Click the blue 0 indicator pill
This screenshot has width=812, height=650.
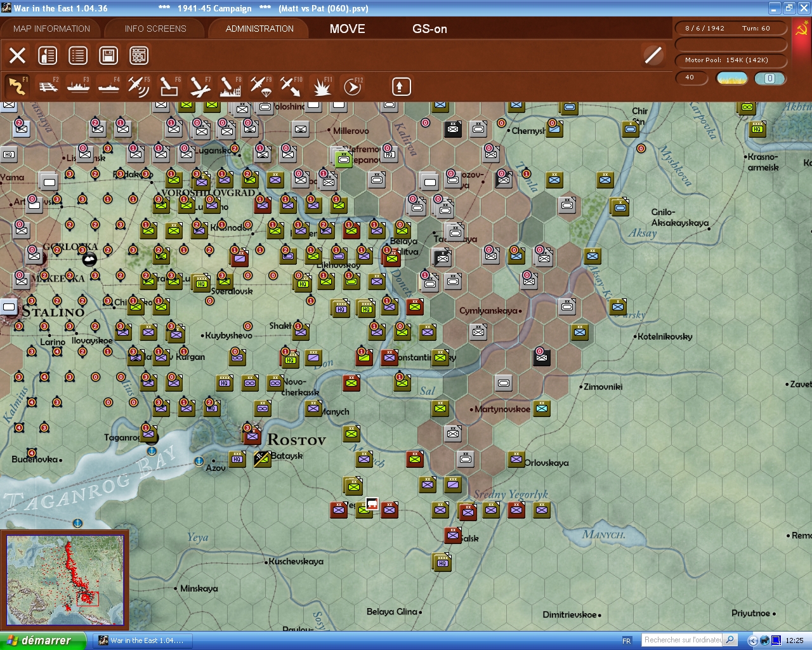769,78
